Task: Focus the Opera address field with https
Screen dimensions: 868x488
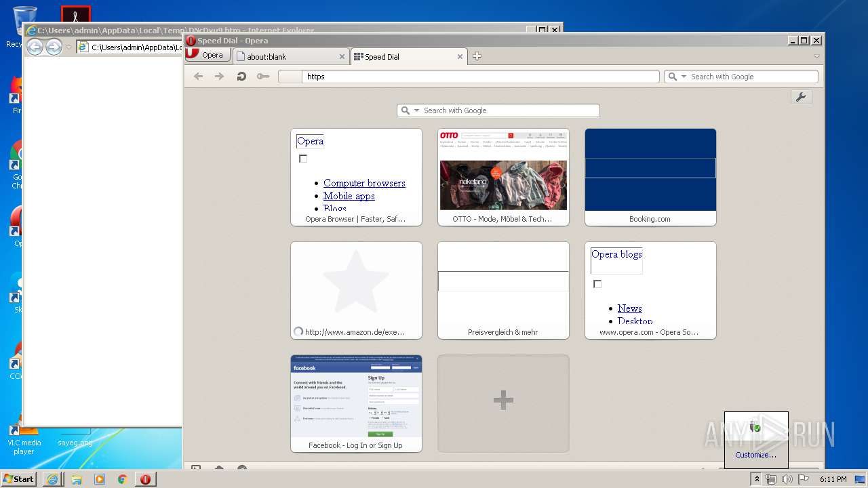Action: pos(469,77)
